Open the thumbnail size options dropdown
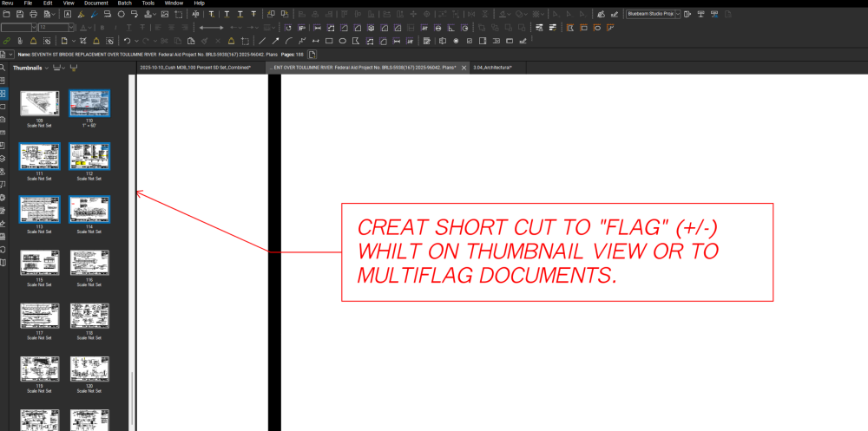This screenshot has height=431, width=868. [63, 68]
